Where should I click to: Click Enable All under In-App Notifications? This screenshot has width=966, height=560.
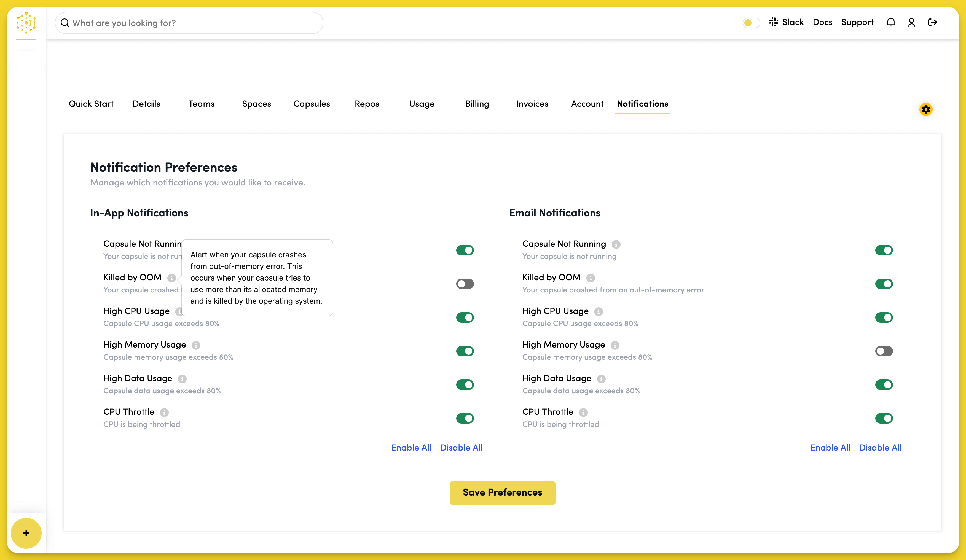point(411,448)
